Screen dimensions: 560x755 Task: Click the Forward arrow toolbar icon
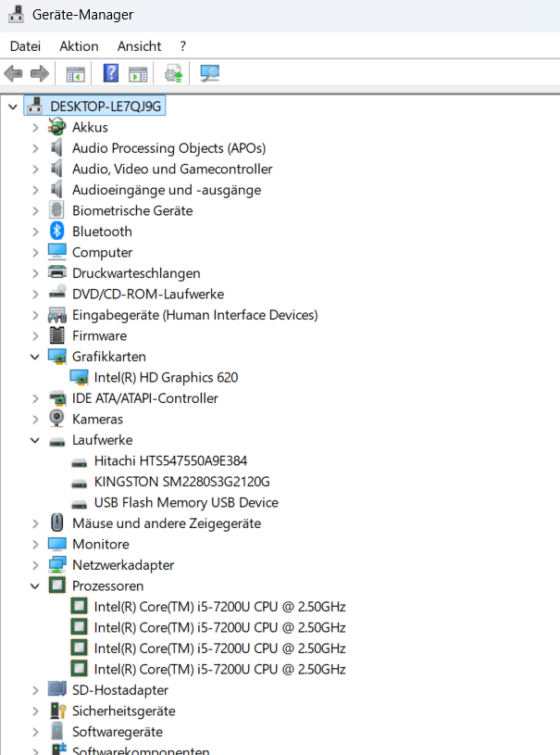[40, 74]
